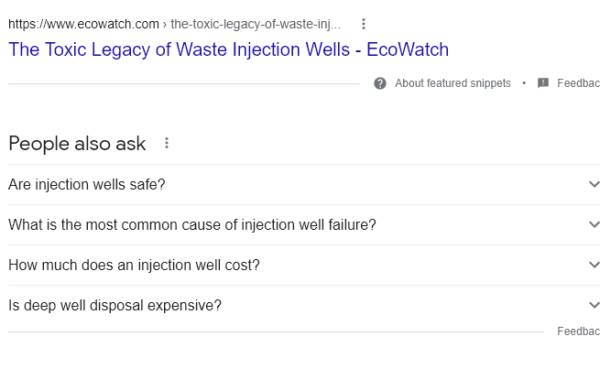The height and width of the screenshot is (380, 600).
Task: Open Is deep well disposal expensive? question
Action: tap(304, 305)
